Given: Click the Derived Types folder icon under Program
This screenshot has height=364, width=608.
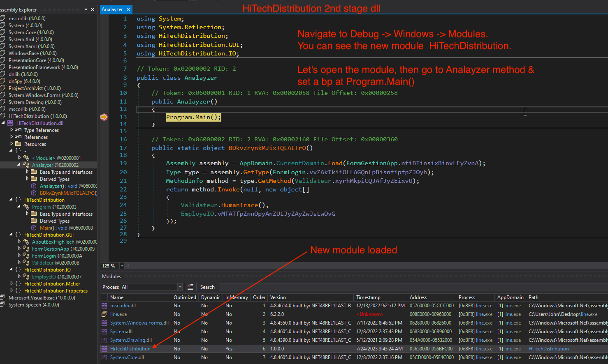Looking at the screenshot, I should (34, 221).
